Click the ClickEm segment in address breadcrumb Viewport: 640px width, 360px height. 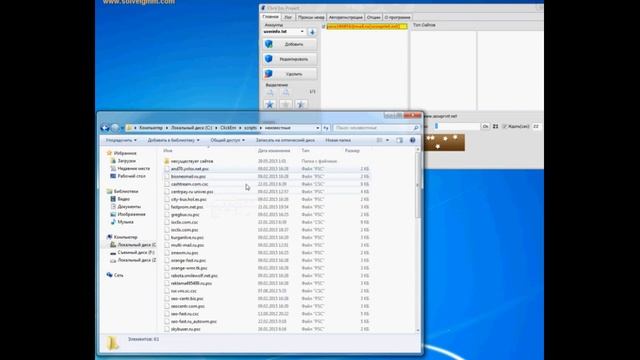[228, 128]
